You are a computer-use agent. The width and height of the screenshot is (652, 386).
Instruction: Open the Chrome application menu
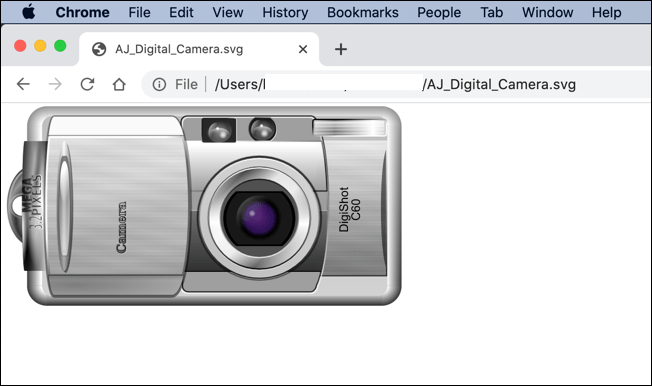click(82, 12)
